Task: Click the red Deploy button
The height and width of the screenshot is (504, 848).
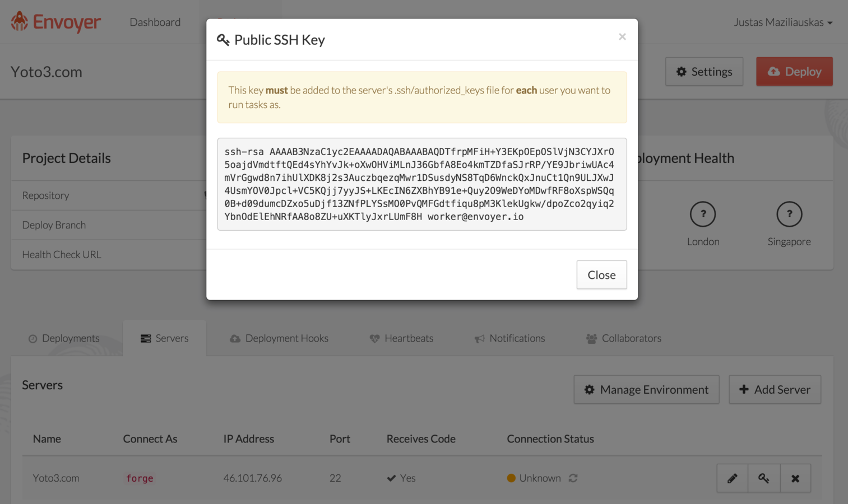Action: click(x=794, y=71)
